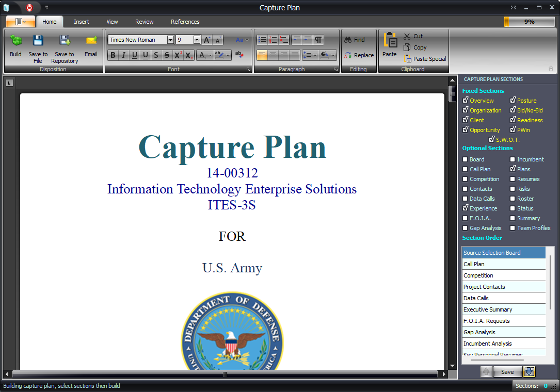
Task: Open the font size dropdown
Action: pos(197,40)
